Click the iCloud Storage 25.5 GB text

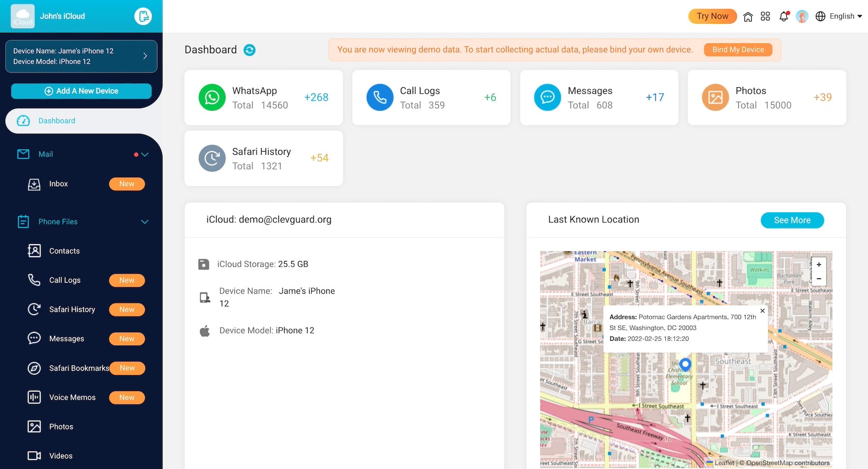click(263, 264)
